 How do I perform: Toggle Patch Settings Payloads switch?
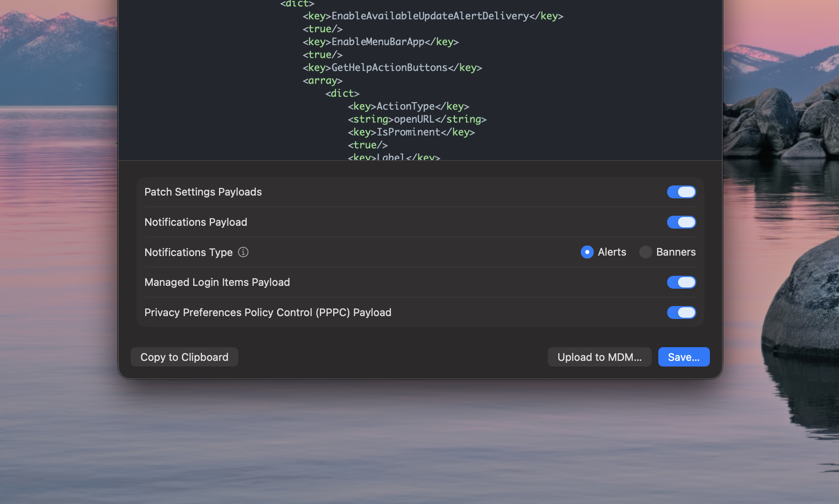point(681,192)
